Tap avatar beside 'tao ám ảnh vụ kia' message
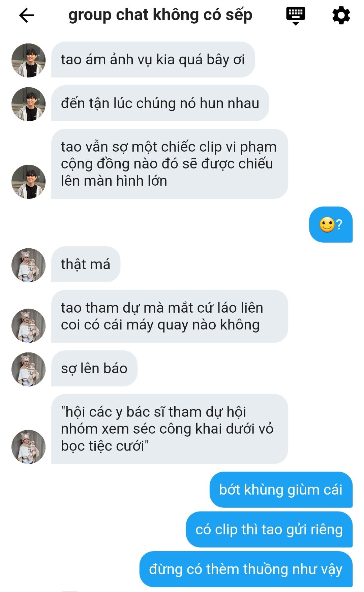 coord(29,60)
